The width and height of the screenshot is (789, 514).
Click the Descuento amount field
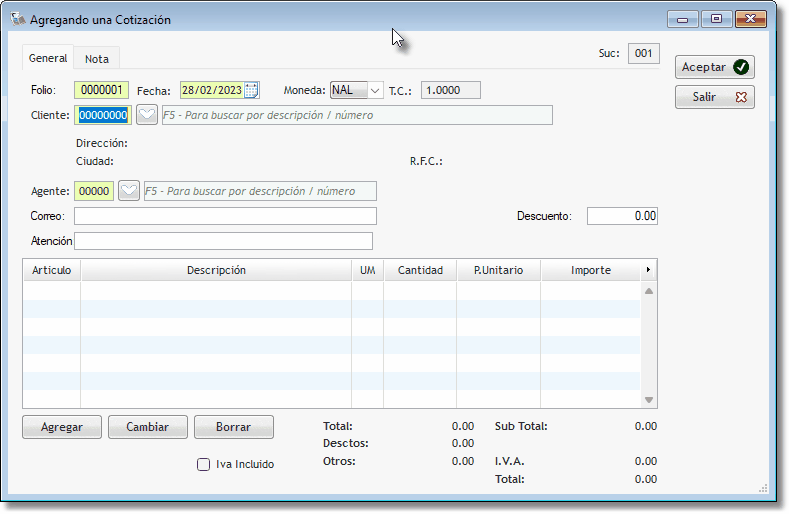[x=622, y=216]
